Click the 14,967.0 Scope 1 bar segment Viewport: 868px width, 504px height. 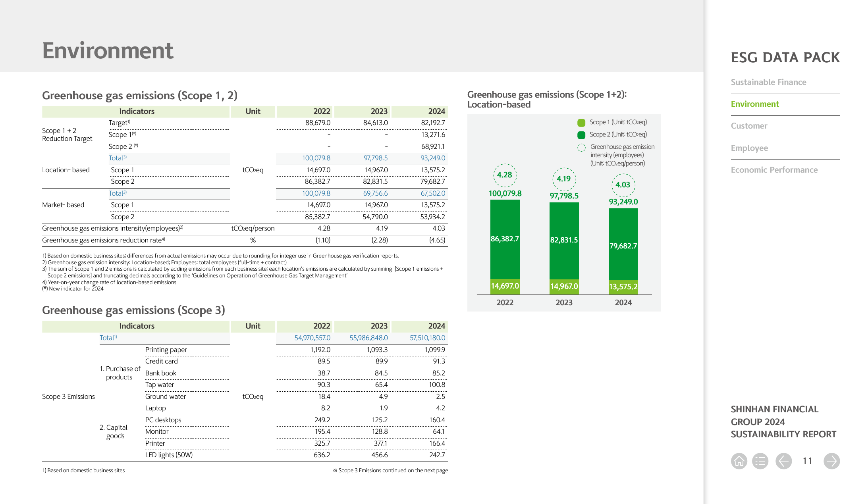click(564, 287)
